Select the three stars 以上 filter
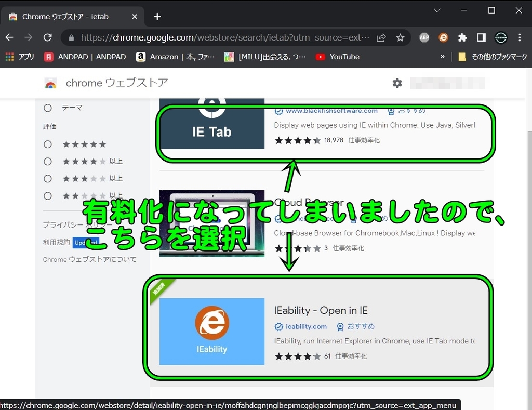The width and height of the screenshot is (532, 410). pyautogui.click(x=48, y=179)
